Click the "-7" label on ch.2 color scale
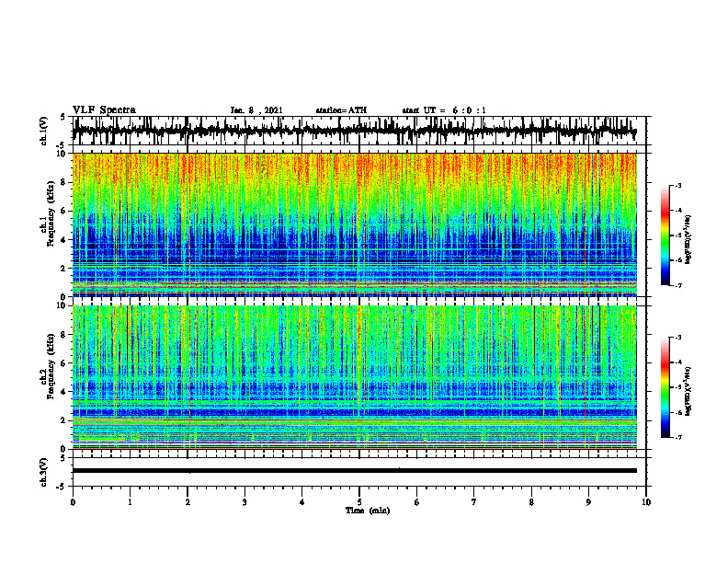728x563 pixels. point(678,437)
